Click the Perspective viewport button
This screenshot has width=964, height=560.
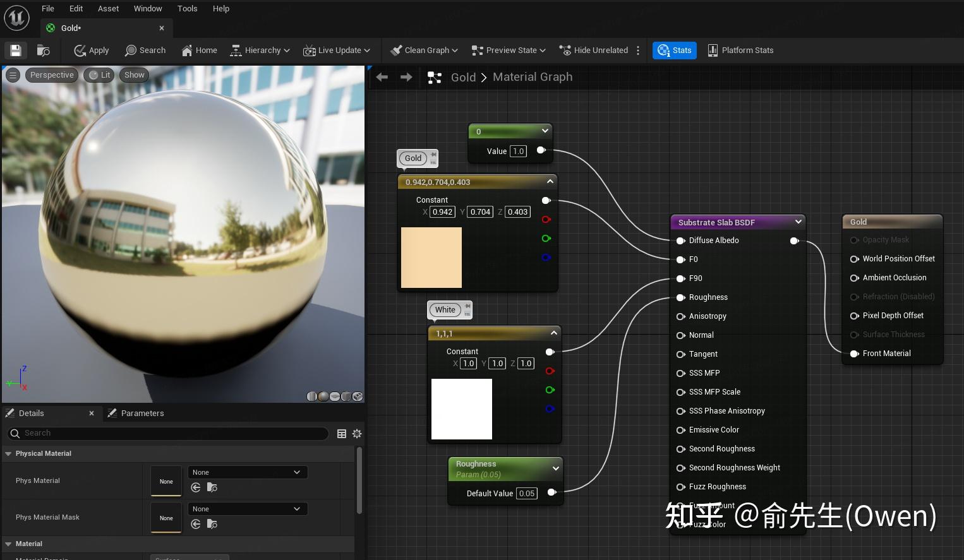point(52,75)
